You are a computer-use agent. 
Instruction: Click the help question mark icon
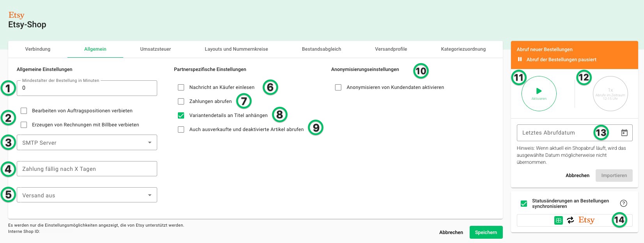coord(623,203)
